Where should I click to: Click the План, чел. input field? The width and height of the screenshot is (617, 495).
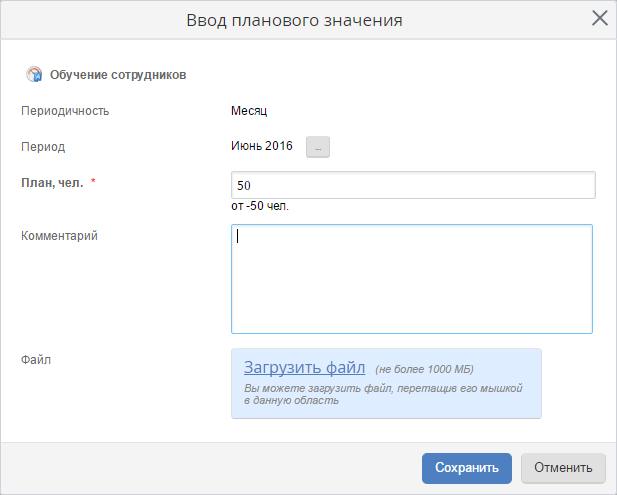point(412,186)
